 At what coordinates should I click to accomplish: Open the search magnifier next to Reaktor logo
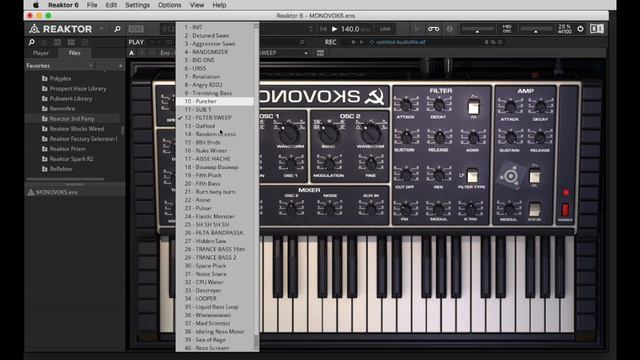coord(117,29)
